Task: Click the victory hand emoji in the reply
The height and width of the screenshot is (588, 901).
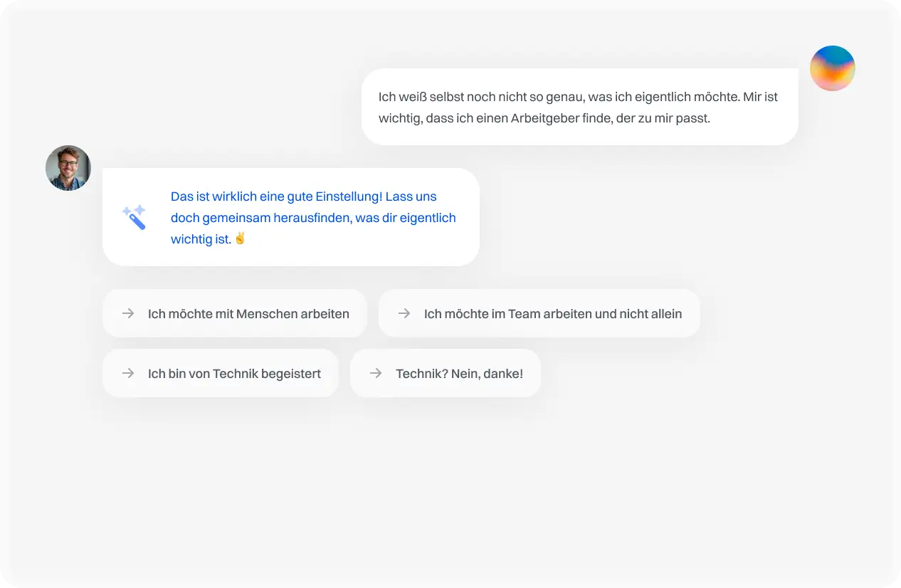Action: tap(240, 238)
